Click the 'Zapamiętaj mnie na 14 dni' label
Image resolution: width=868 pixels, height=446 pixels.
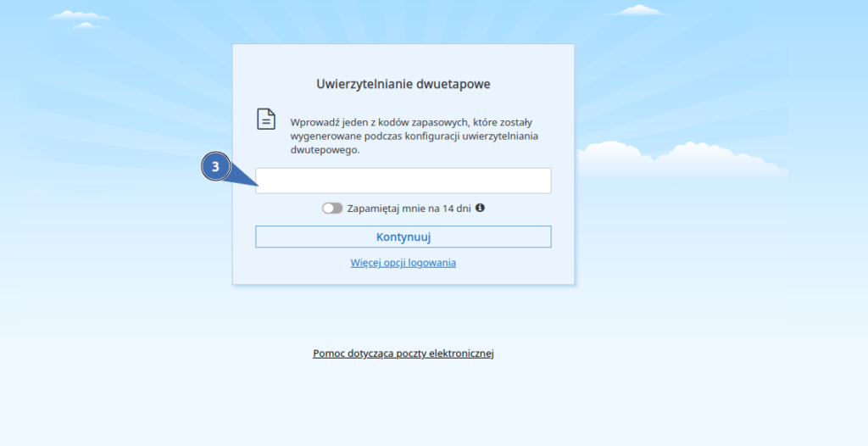coord(409,209)
